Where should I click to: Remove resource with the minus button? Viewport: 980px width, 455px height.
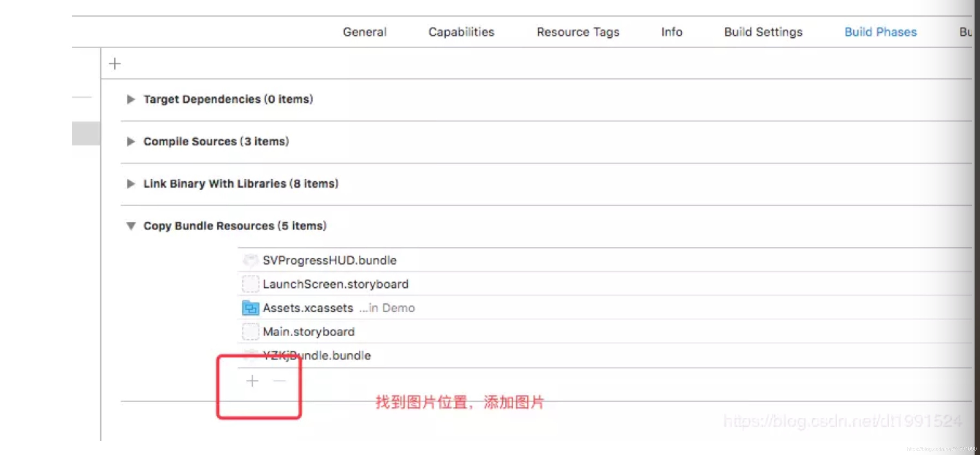[x=280, y=380]
